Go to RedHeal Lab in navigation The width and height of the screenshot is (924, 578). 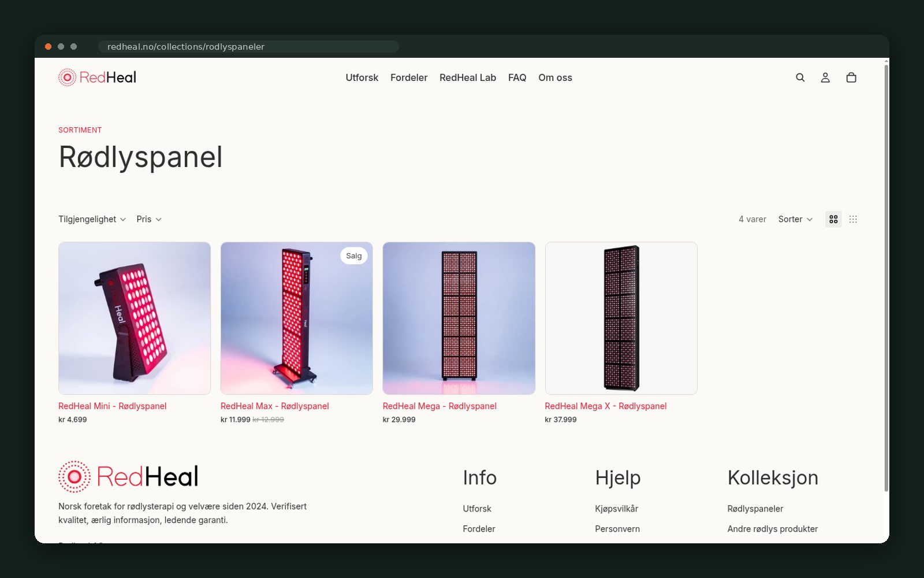click(468, 77)
